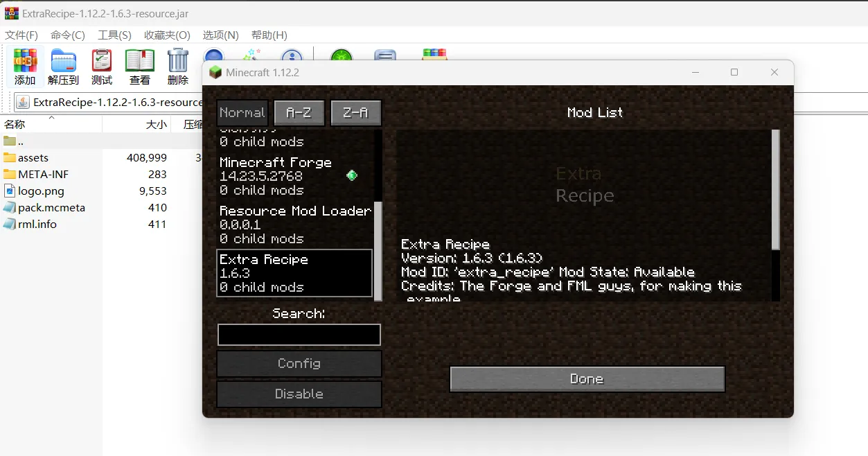This screenshot has width=868, height=456.
Task: Maximize the Minecraft 1.12.2 window
Action: 734,72
